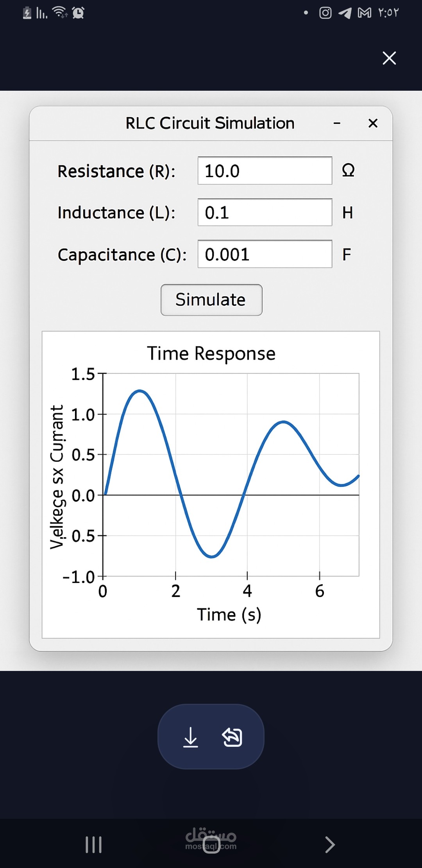Tap the battery charging icon
422x868 pixels.
point(27,13)
